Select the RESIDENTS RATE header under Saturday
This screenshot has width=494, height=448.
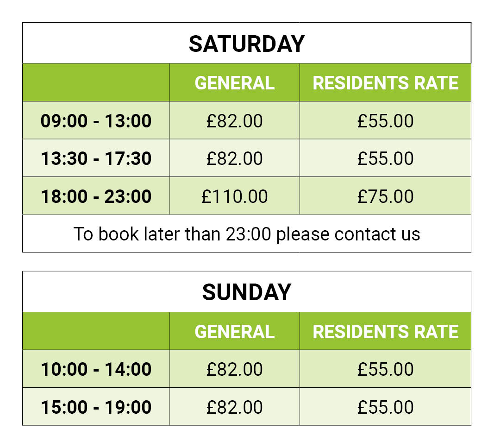click(385, 83)
